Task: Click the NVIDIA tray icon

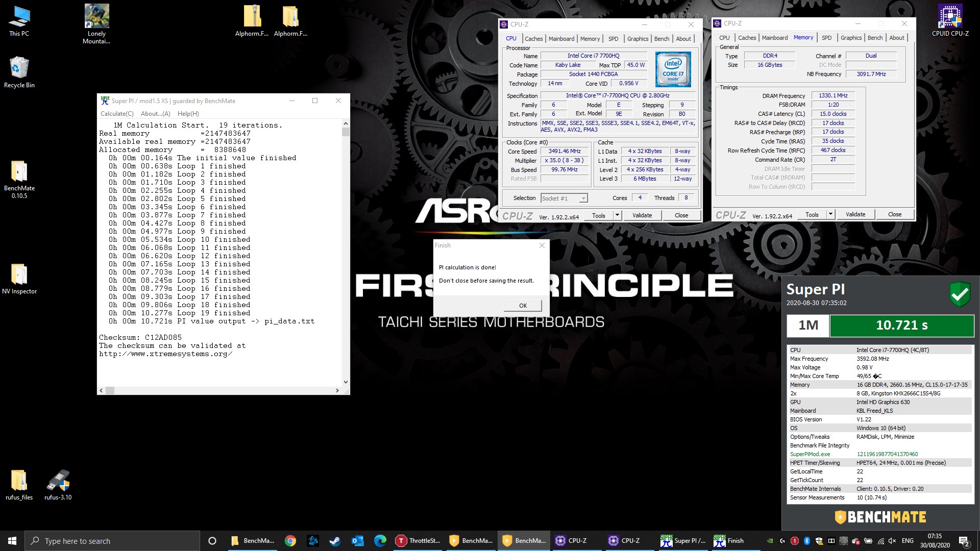Action: pyautogui.click(x=770, y=541)
